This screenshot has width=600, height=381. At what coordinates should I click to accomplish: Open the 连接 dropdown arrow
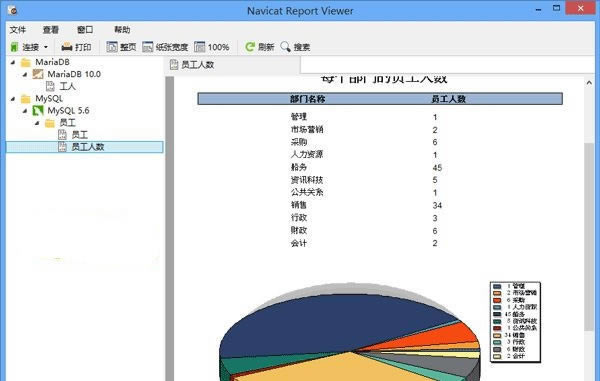coord(46,47)
